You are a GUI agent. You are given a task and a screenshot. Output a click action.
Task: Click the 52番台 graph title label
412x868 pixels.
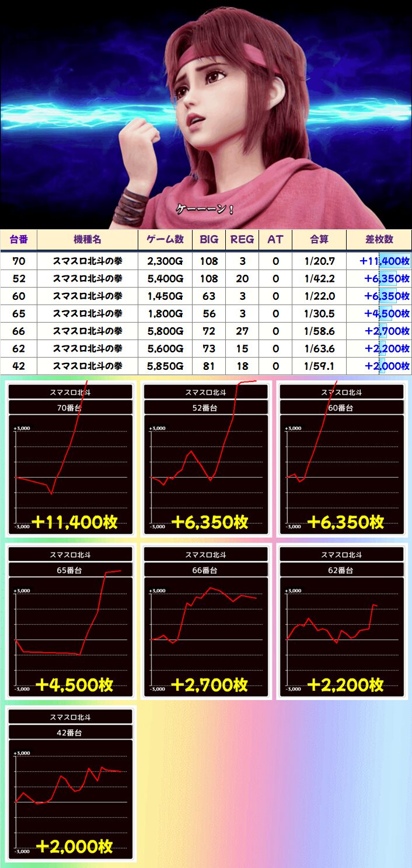206,408
